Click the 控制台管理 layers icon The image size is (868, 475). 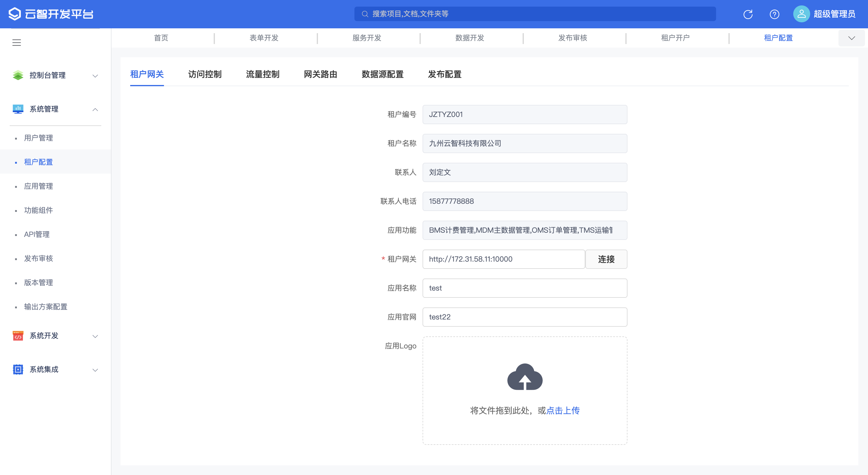18,75
